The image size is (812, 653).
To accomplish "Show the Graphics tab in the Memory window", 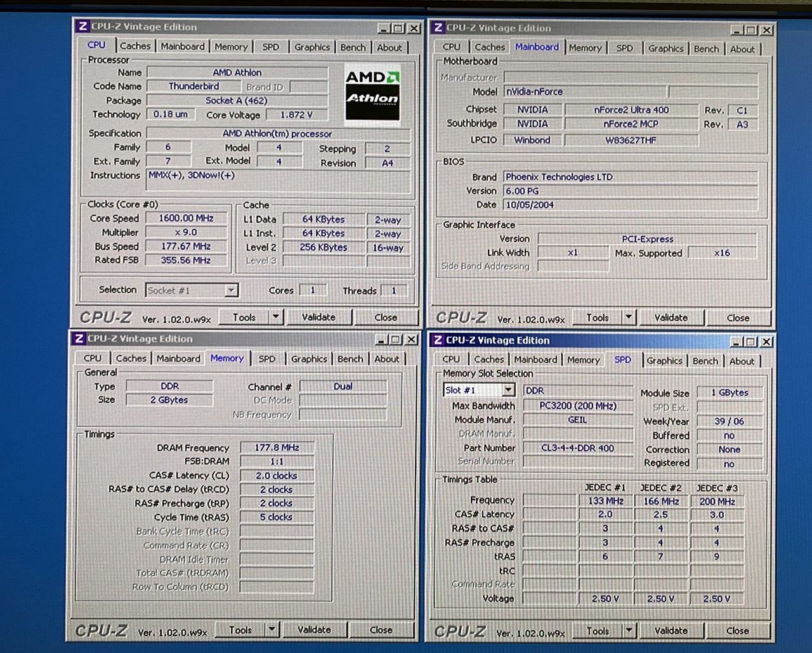I will (309, 359).
